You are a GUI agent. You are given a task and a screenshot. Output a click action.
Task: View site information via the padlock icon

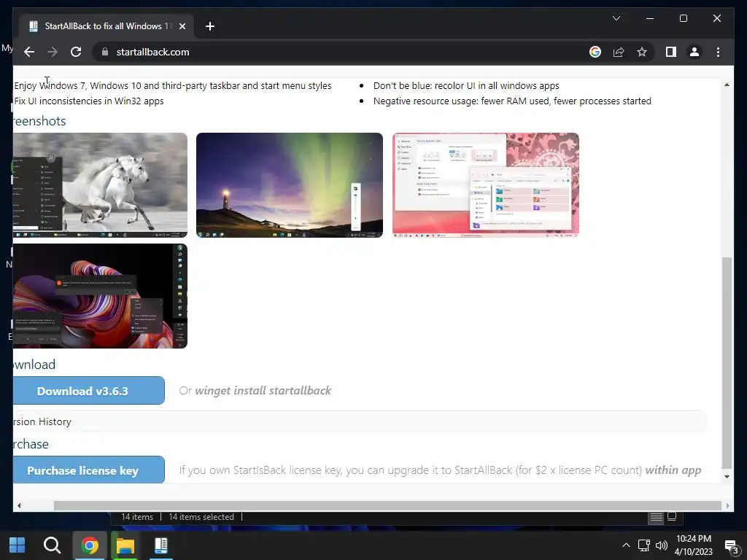pyautogui.click(x=105, y=52)
